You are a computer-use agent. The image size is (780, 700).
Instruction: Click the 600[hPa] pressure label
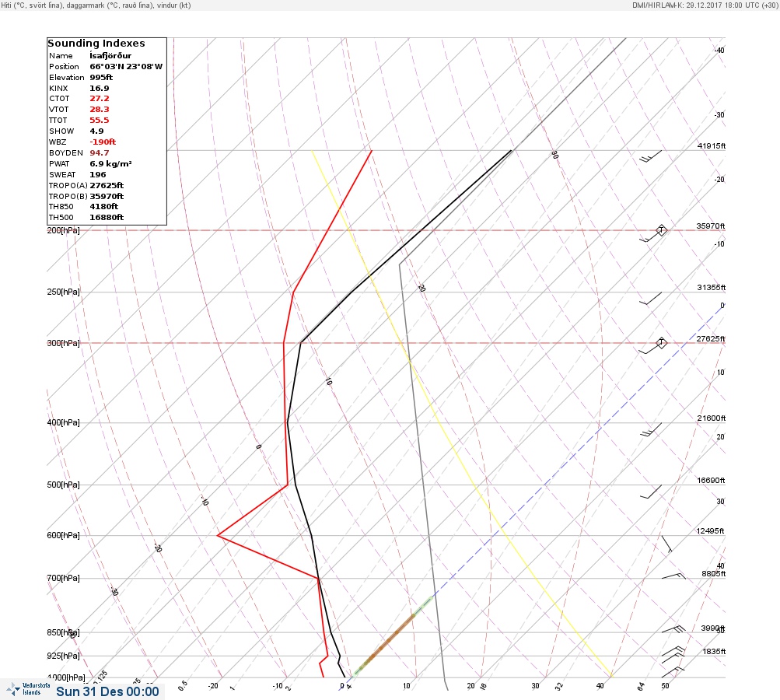tap(63, 535)
